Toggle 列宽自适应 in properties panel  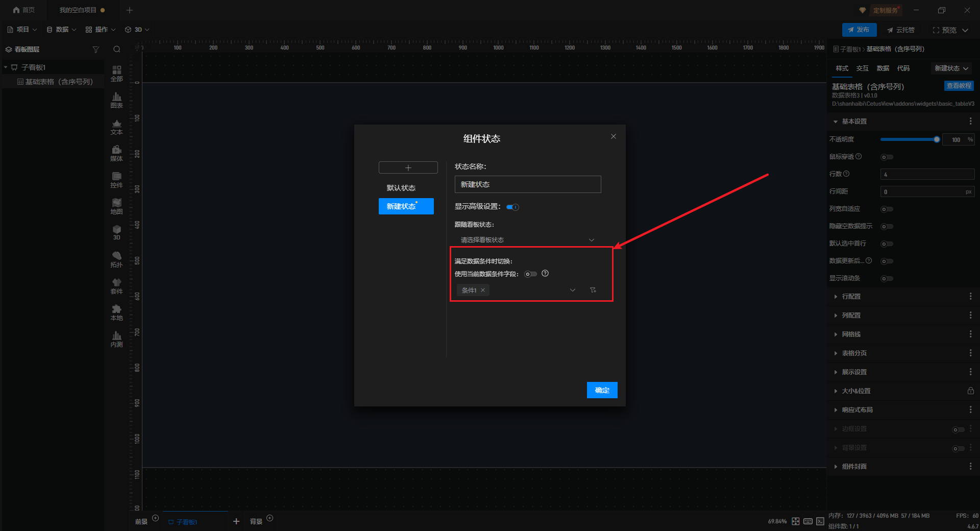[887, 209]
